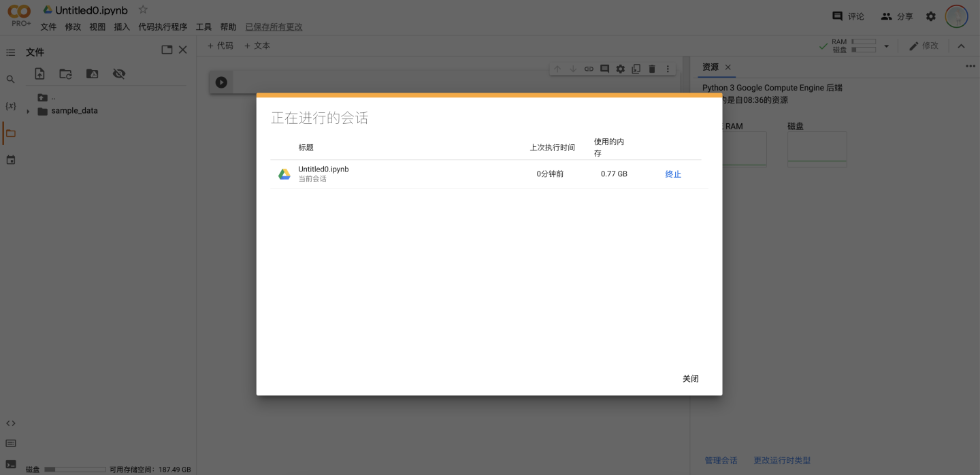The height and width of the screenshot is (475, 980).
Task: Open the 视图 menu
Action: tap(97, 27)
